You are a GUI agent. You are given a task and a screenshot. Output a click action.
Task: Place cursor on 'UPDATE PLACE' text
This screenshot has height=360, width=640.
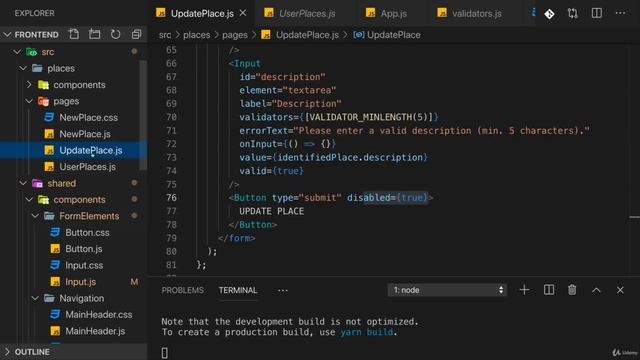271,211
